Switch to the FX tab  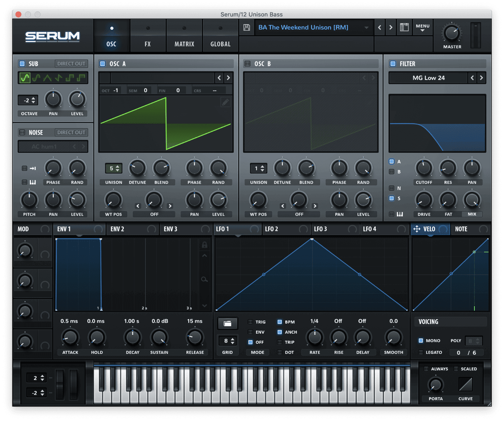coord(148,36)
